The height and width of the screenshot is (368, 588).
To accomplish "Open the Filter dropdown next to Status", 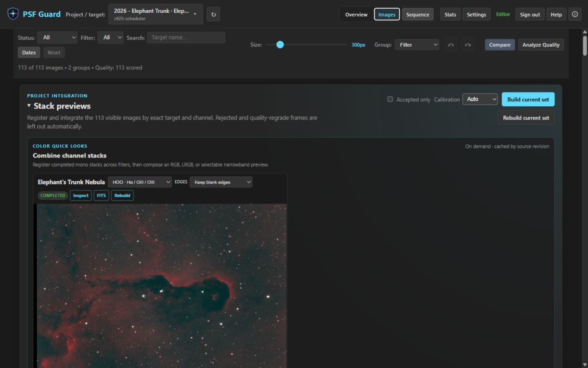I will pyautogui.click(x=110, y=38).
